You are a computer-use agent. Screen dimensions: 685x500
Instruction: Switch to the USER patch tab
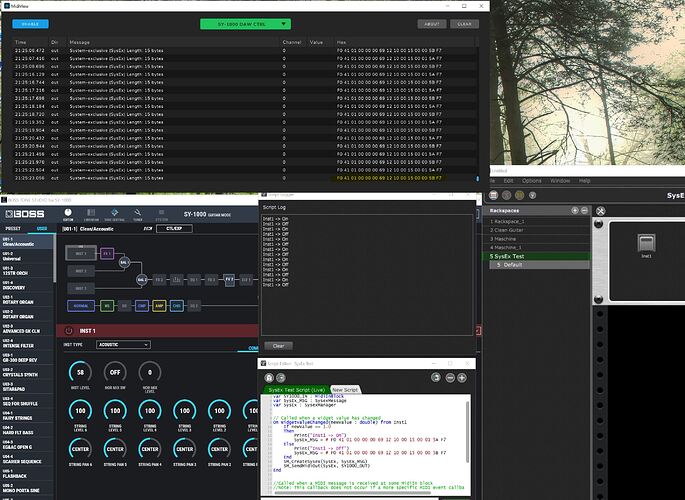coord(42,228)
